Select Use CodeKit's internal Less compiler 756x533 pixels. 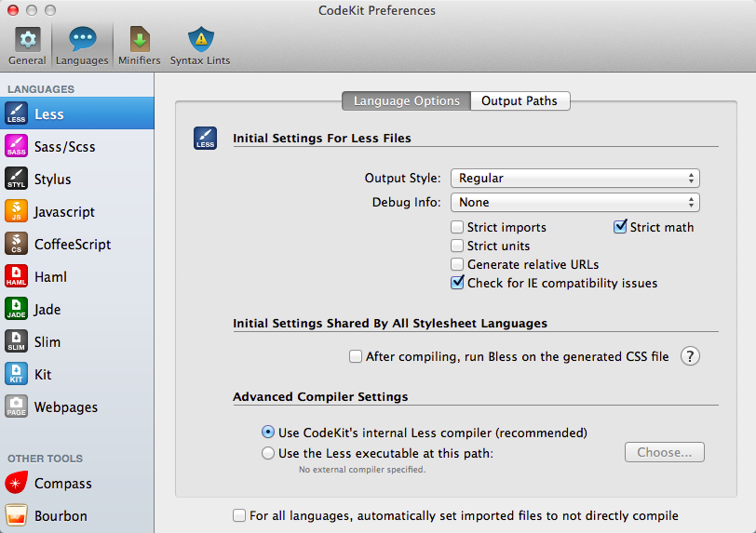coord(268,433)
